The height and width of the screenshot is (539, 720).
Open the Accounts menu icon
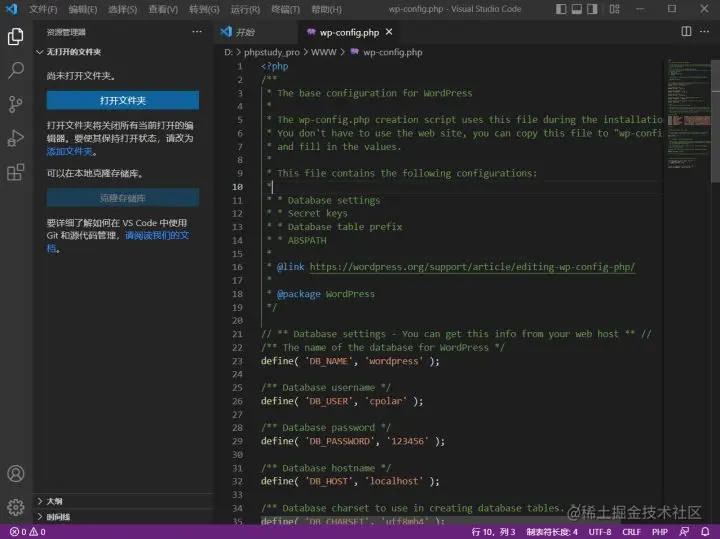point(16,473)
